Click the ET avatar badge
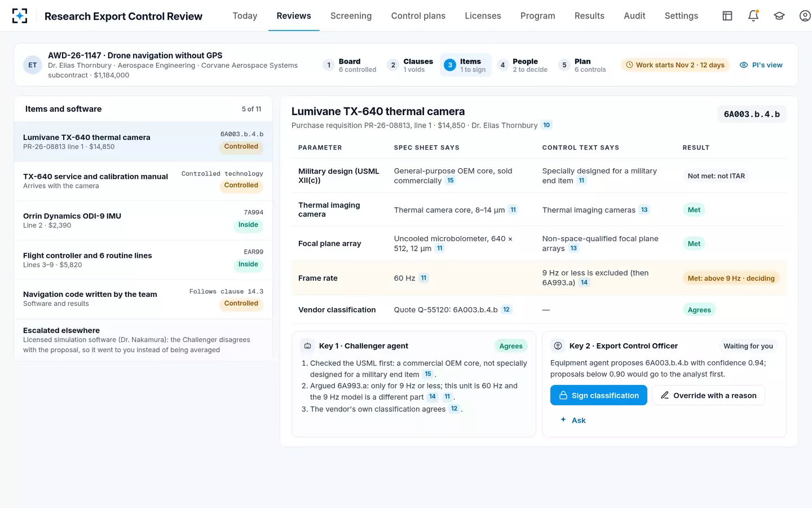Screen dimensions: 812x508 (x=33, y=65)
